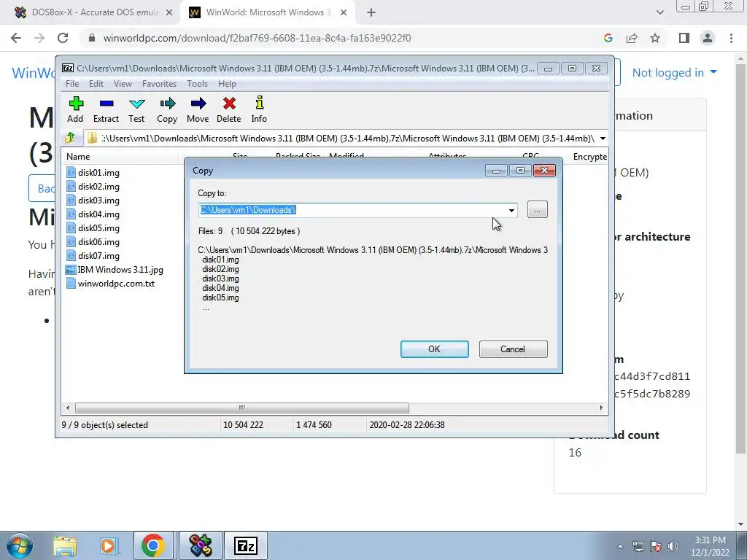Click the Test toolbar icon
The image size is (747, 560).
[x=136, y=109]
